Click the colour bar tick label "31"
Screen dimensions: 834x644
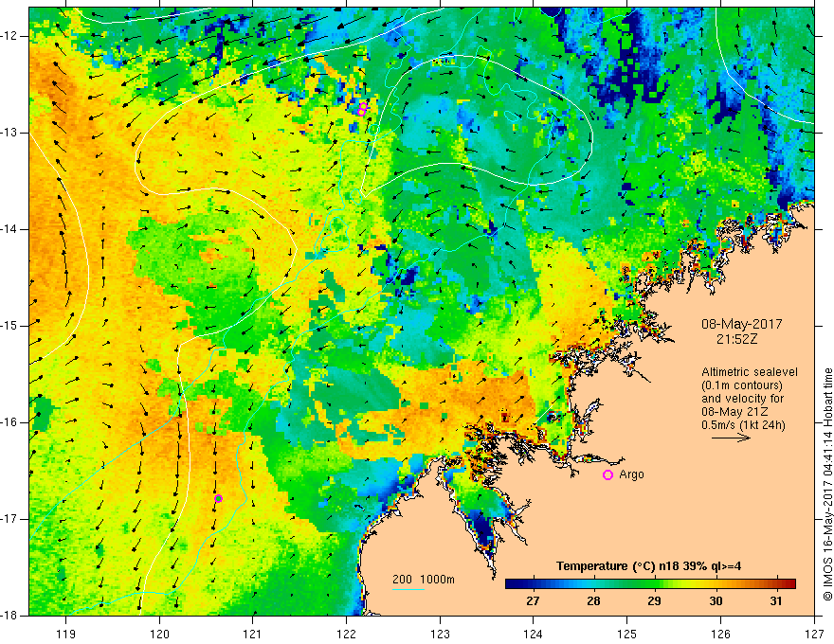pos(776,601)
